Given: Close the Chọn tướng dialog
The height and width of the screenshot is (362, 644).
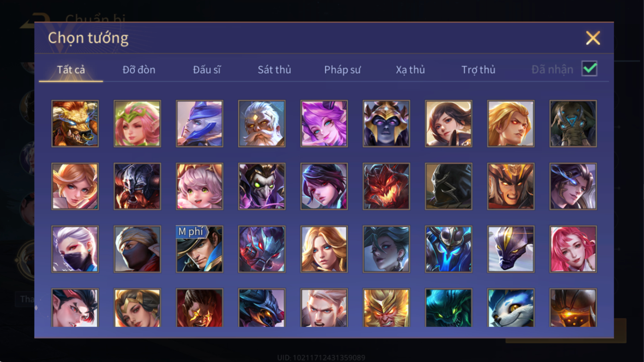Looking at the screenshot, I should [593, 38].
